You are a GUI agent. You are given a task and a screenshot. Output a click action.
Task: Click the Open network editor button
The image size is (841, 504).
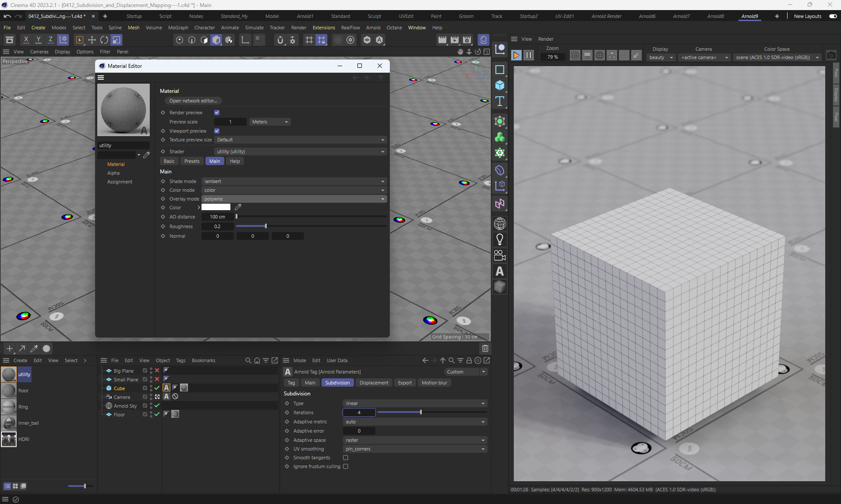point(193,101)
